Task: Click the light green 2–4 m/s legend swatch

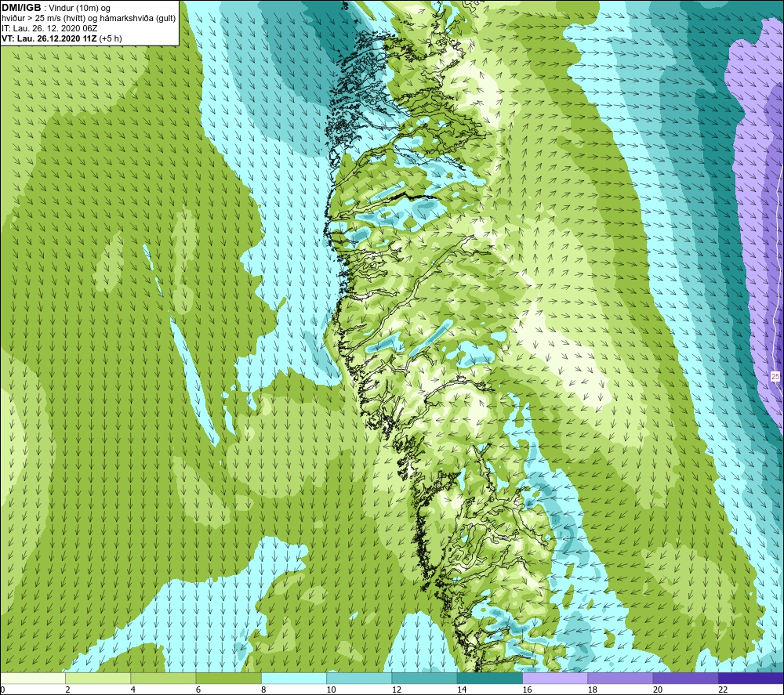Action: 98,678
